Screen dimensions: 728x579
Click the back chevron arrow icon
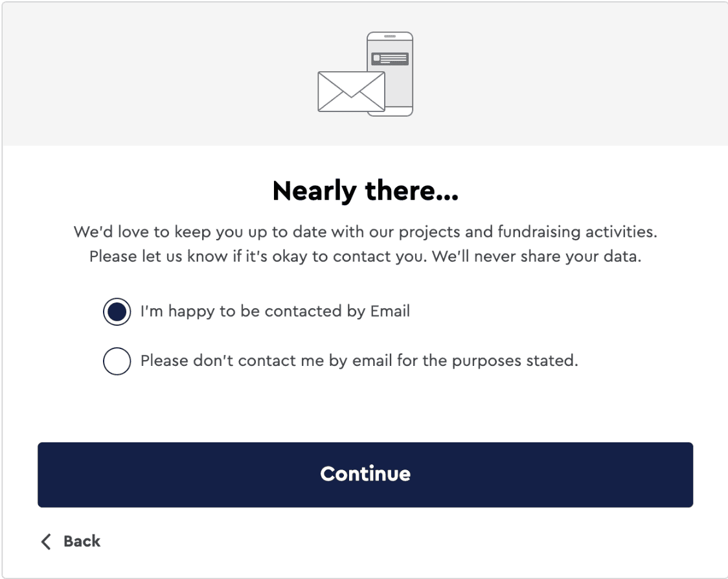point(46,541)
